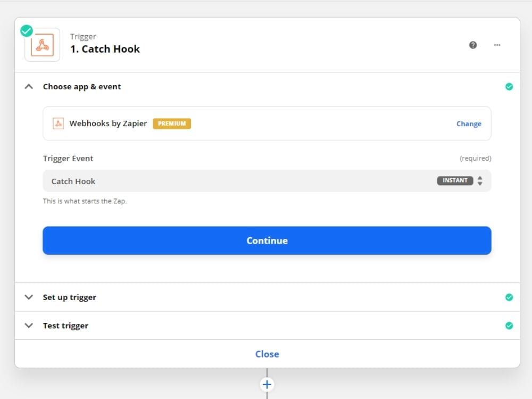Screen dimensions: 532x399
Task: Click the Continue button
Action: tap(267, 240)
